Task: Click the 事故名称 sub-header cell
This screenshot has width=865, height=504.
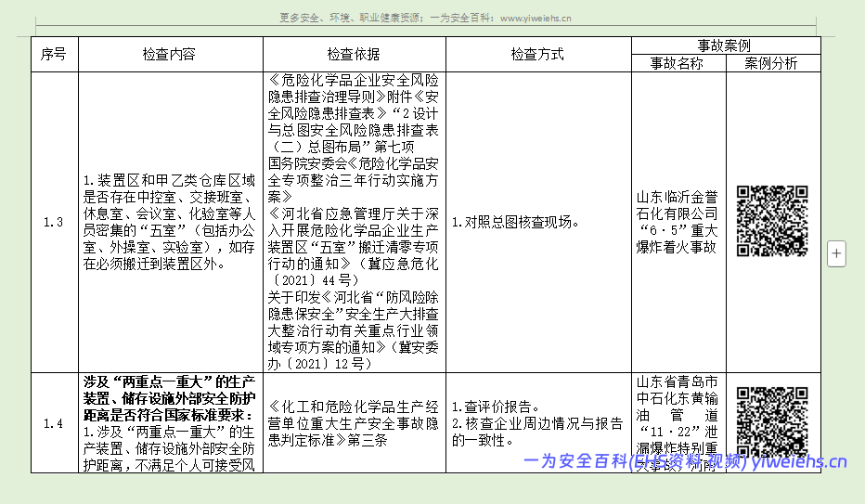Action: [x=677, y=63]
